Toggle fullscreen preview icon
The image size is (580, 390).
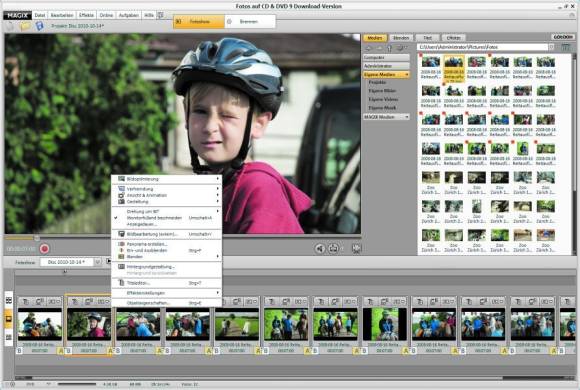tap(357, 249)
